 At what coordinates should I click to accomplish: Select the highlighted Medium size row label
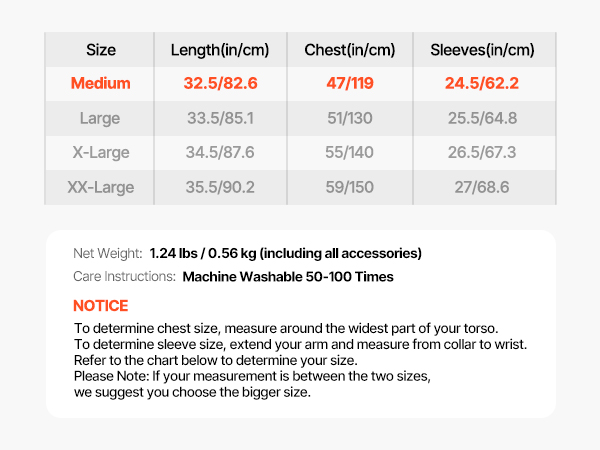click(100, 83)
